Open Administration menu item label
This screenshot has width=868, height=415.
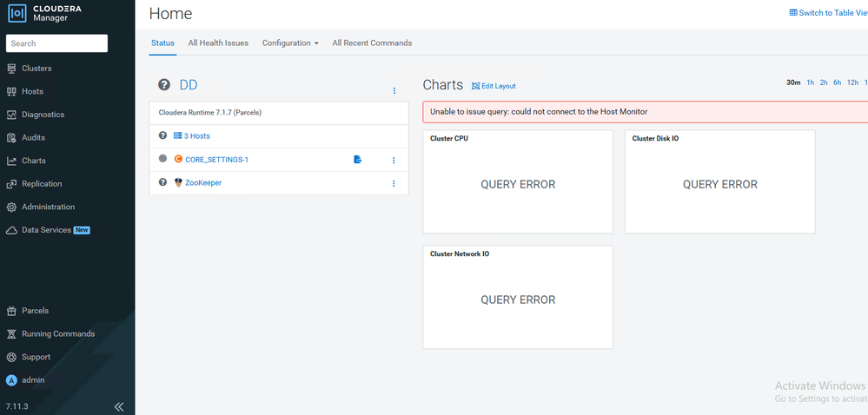click(x=48, y=207)
